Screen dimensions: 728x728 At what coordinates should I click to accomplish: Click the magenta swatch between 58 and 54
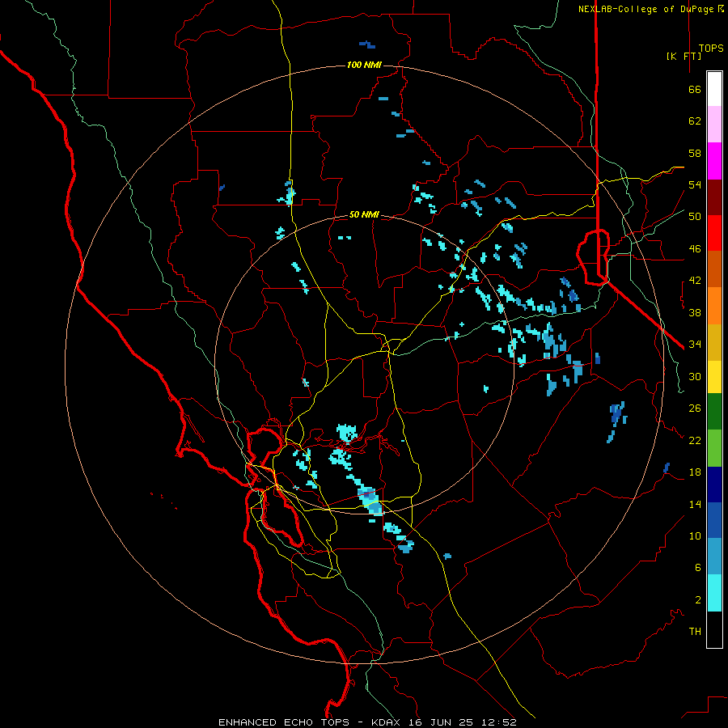pos(714,161)
